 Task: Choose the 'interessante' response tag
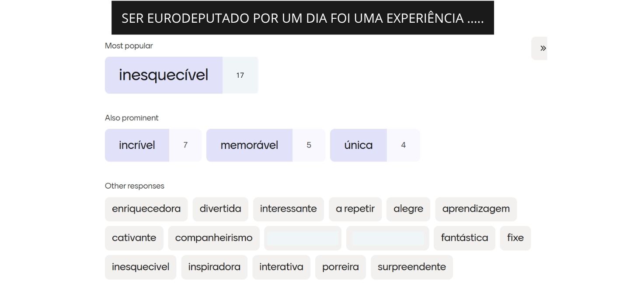point(288,209)
